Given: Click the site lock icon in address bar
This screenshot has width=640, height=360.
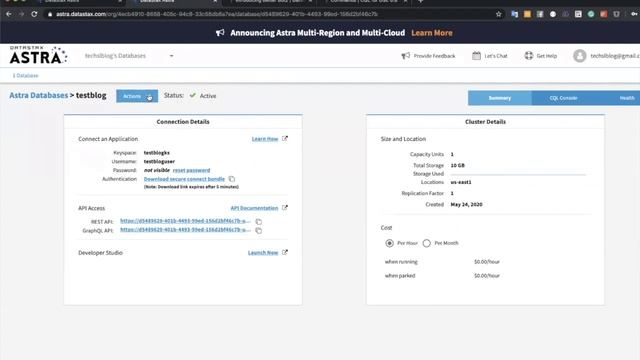Looking at the screenshot, I should click(x=50, y=14).
